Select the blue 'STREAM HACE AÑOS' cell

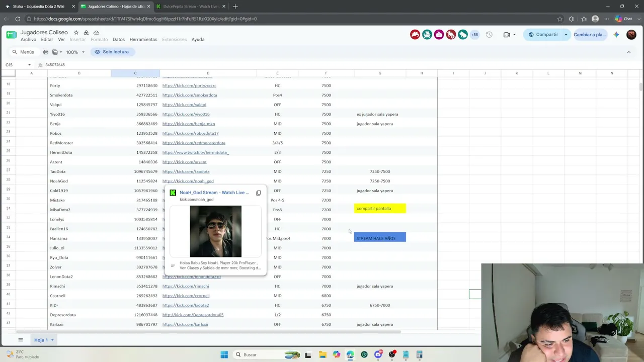click(380, 237)
